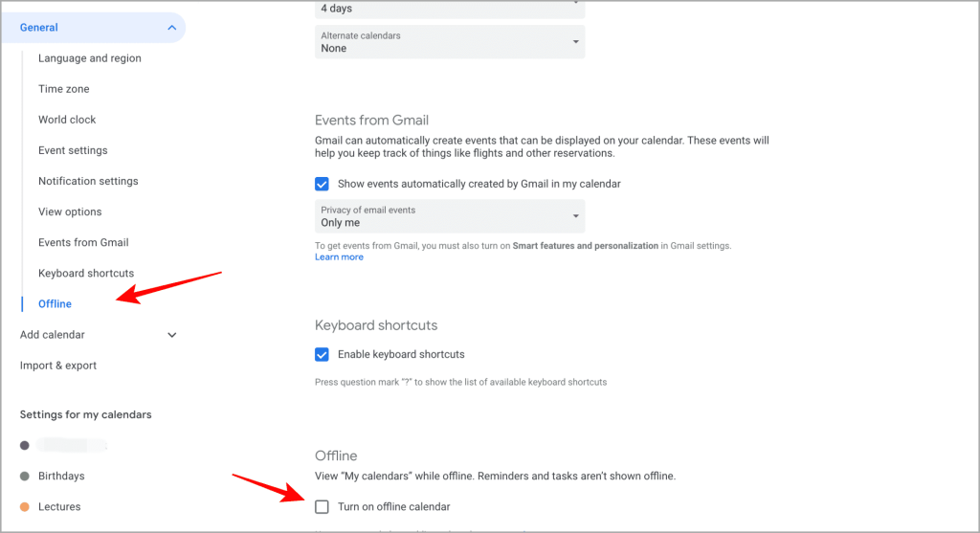Click the orange Lectures color dot

(x=24, y=507)
